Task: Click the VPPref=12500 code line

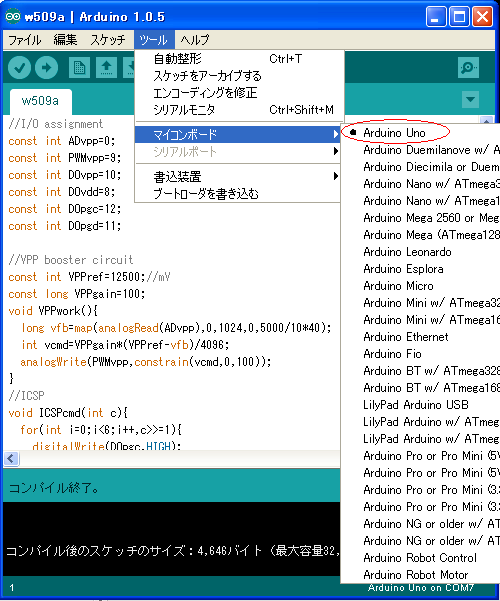Action: [89, 277]
